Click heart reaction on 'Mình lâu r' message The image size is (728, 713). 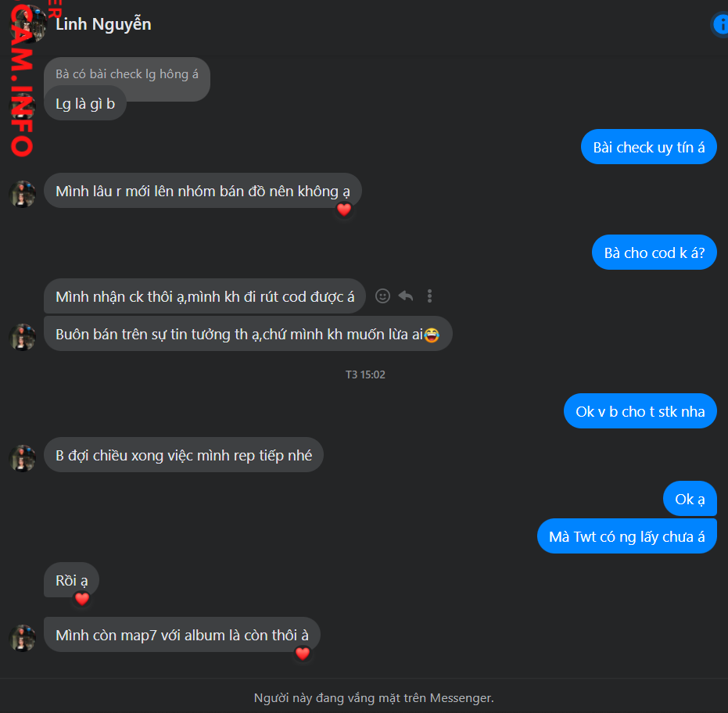[x=344, y=210]
